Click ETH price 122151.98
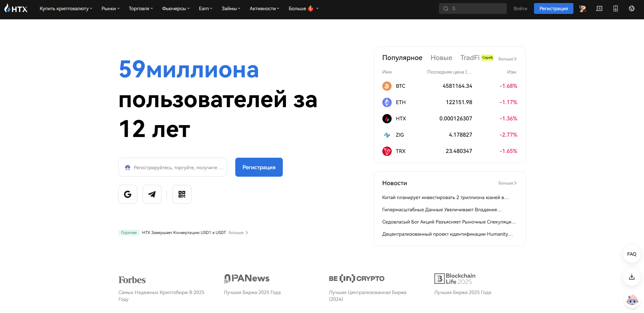 click(459, 102)
